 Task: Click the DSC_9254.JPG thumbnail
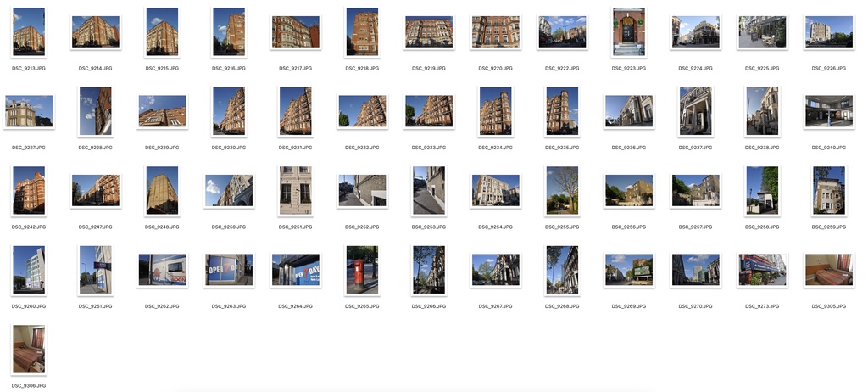[x=495, y=191]
